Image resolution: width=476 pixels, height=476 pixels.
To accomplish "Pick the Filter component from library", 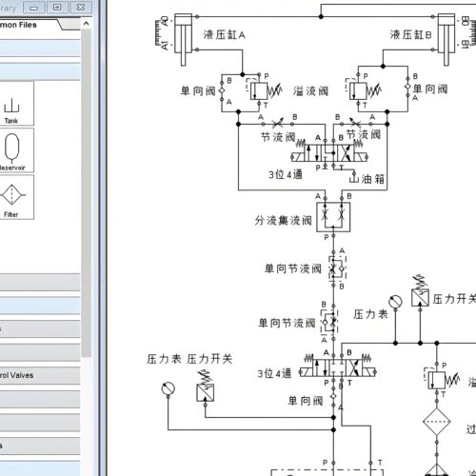I will pyautogui.click(x=12, y=197).
